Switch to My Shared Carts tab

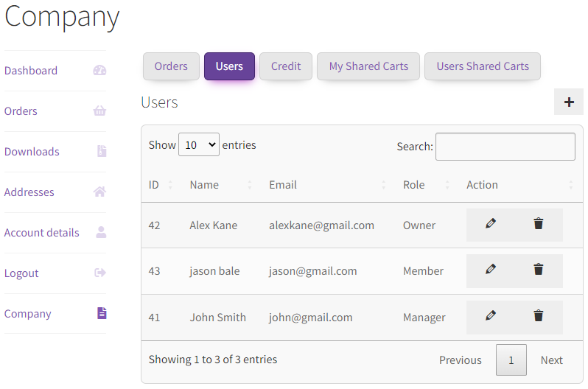(368, 66)
